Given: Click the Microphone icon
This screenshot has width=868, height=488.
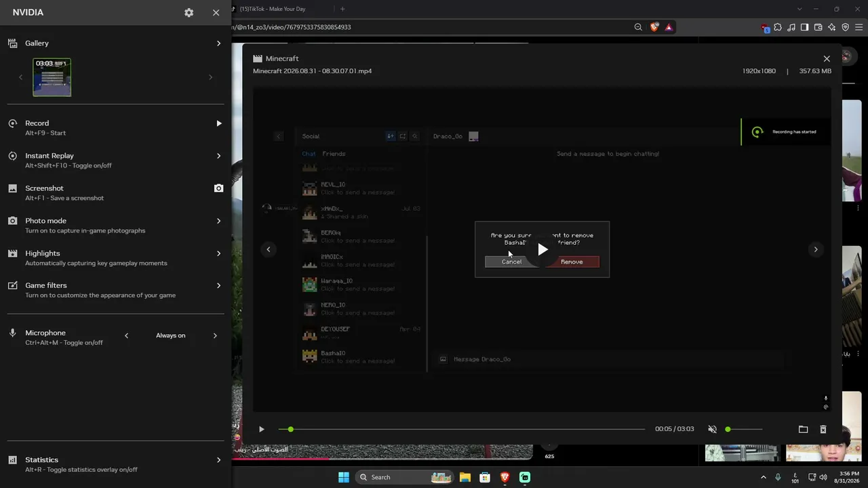Looking at the screenshot, I should [x=12, y=333].
